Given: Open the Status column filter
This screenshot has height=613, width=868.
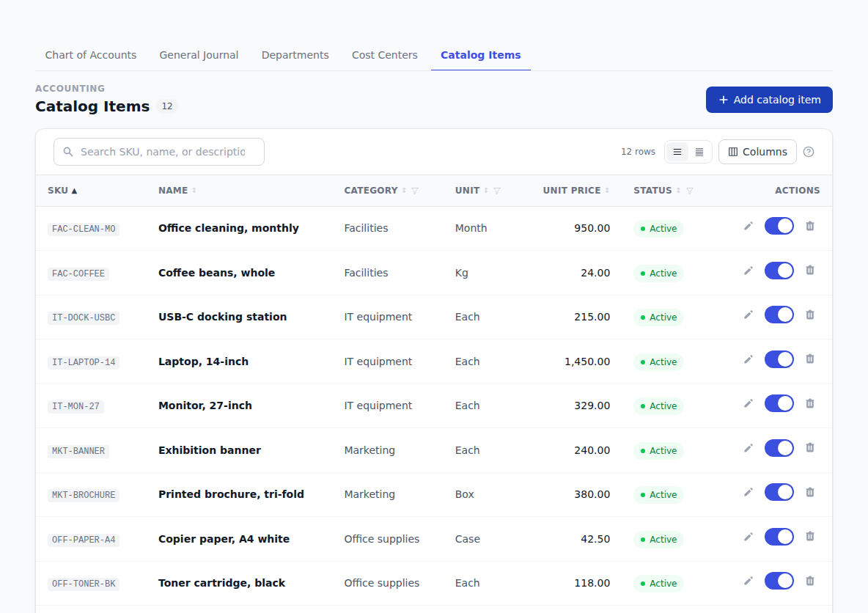Looking at the screenshot, I should click(x=689, y=191).
